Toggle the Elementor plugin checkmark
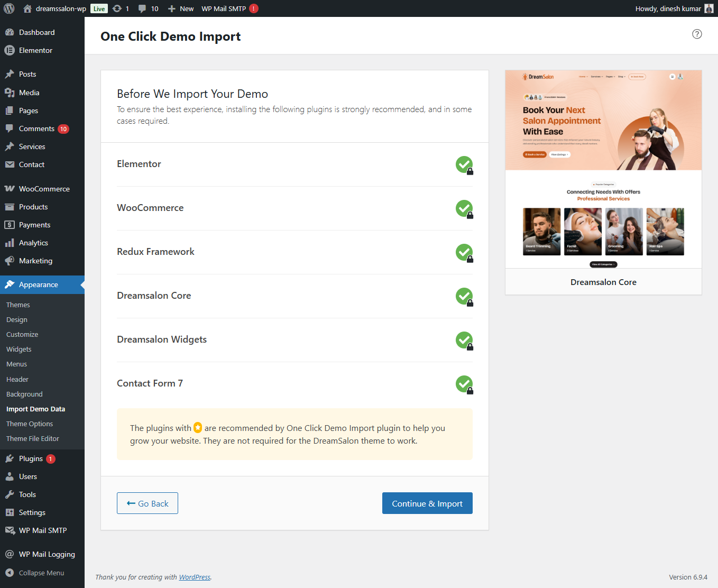Image resolution: width=718 pixels, height=588 pixels. (464, 164)
